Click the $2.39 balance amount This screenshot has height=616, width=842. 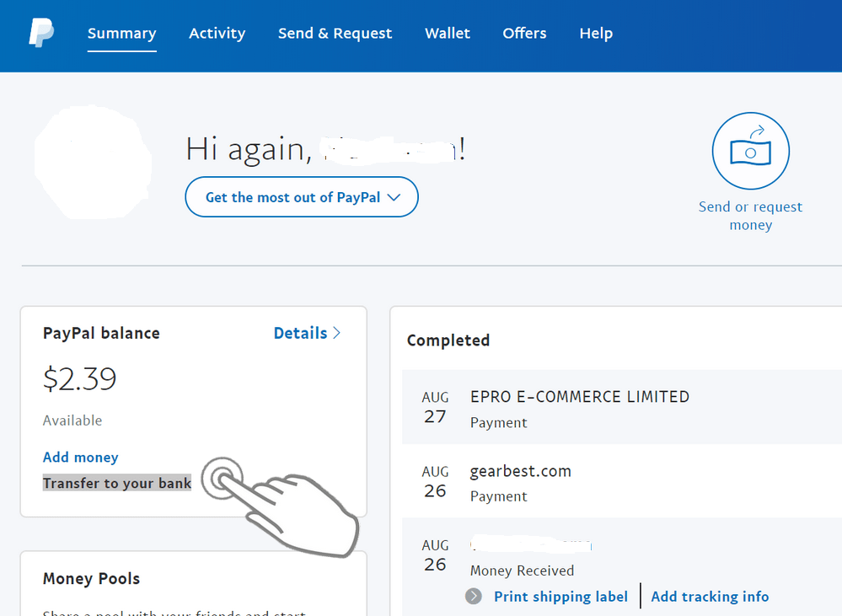coord(79,378)
